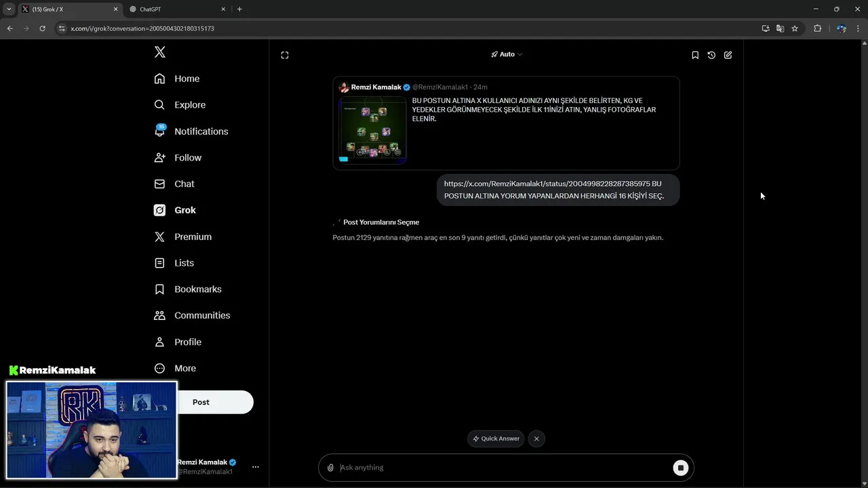The image size is (868, 488).
Task: Click the browser forward arrow
Action: click(x=26, y=28)
